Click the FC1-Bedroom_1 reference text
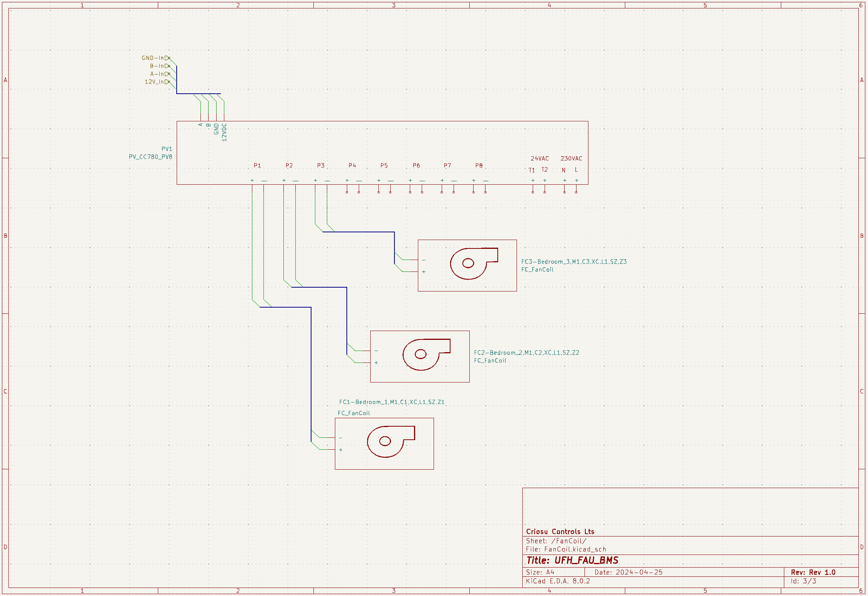The image size is (868, 596). (x=392, y=402)
